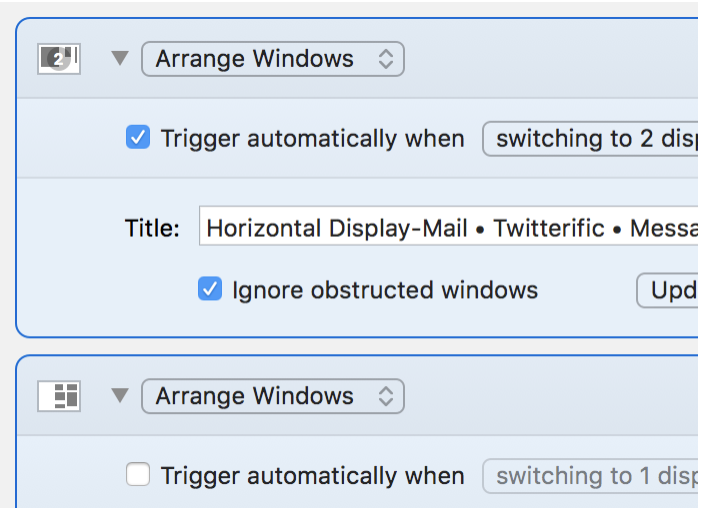Enable the unchecked Trigger automatically when checkbox

[x=138, y=475]
